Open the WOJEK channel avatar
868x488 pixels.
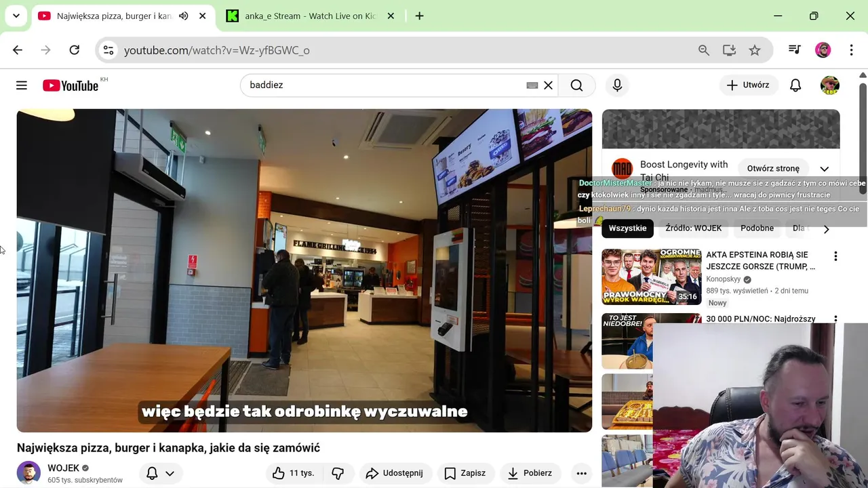[28, 472]
